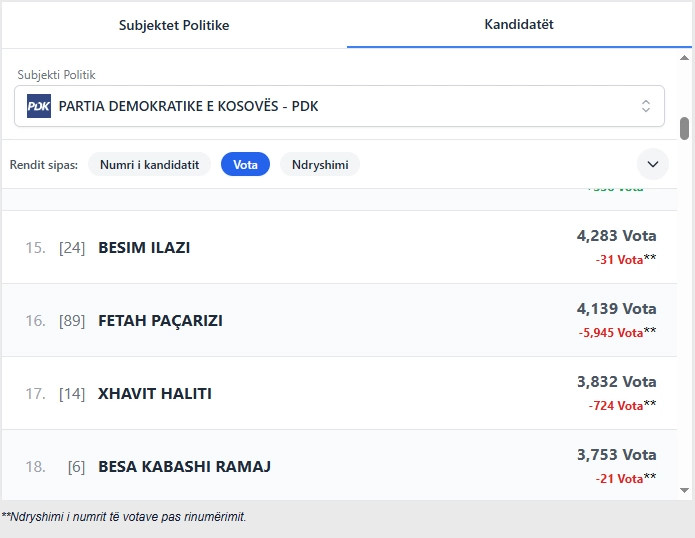Click the 3,832 Vota count
695x538 pixels.
tap(616, 382)
